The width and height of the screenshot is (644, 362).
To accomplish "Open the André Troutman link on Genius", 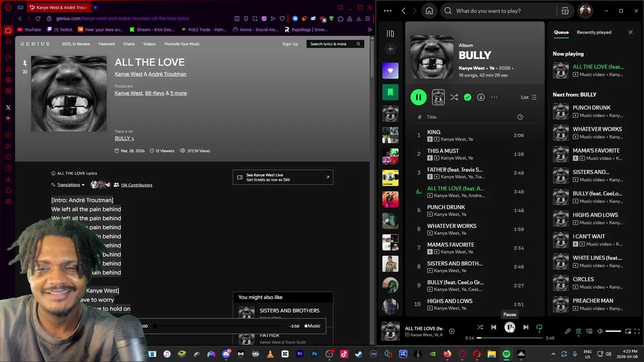I will tap(167, 74).
